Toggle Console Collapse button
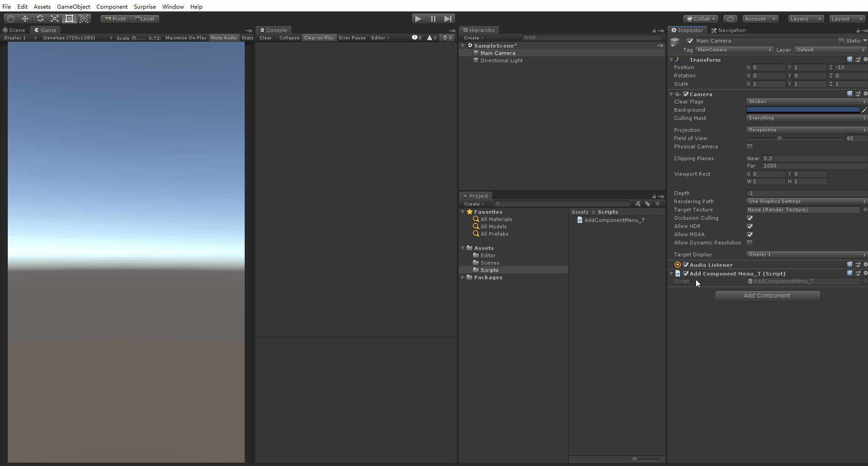The height and width of the screenshot is (466, 868). tap(289, 38)
